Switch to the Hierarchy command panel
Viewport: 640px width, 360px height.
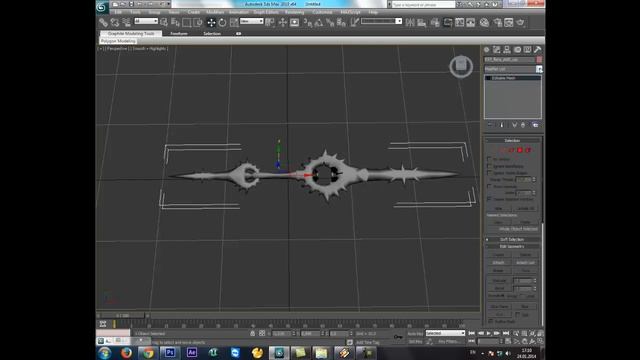[x=507, y=50]
